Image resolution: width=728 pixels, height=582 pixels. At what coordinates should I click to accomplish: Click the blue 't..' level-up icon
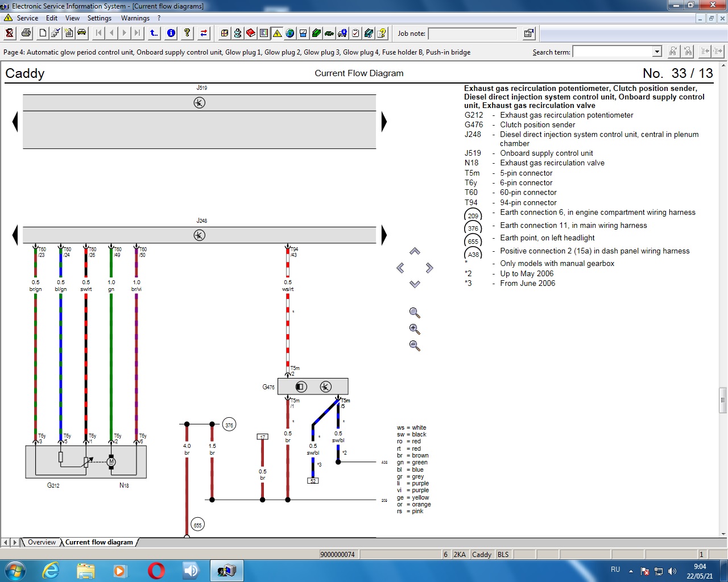pyautogui.click(x=154, y=33)
